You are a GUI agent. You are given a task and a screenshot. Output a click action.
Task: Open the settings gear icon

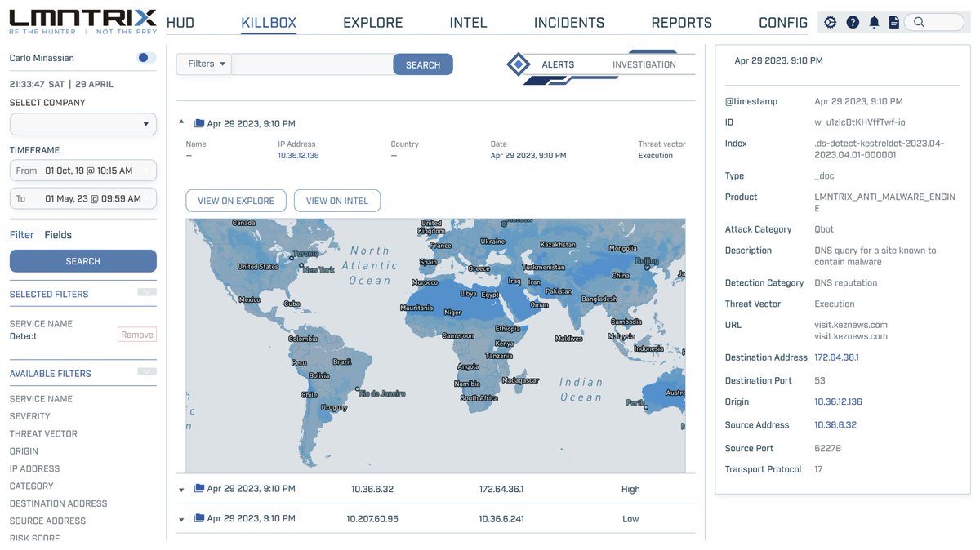point(830,22)
